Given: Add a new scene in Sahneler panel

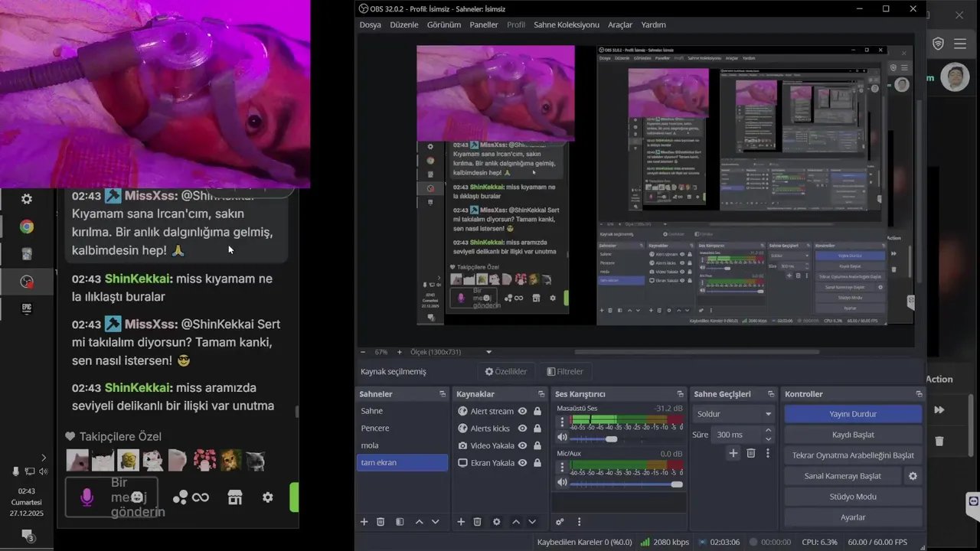Looking at the screenshot, I should coord(364,522).
